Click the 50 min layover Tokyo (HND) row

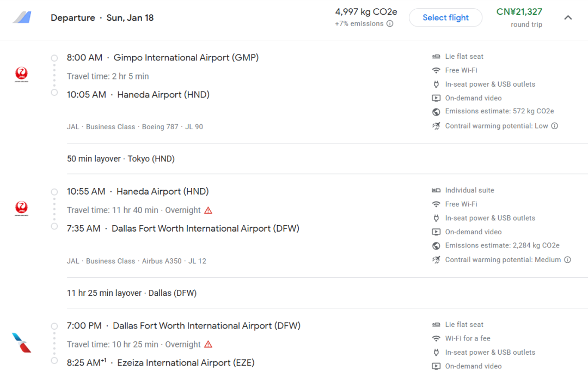pos(121,159)
